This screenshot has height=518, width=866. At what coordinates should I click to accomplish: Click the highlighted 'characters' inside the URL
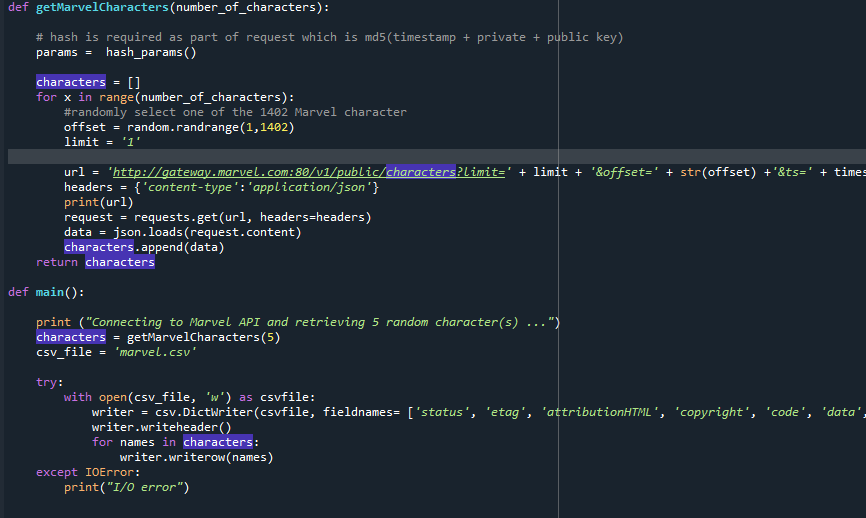421,172
